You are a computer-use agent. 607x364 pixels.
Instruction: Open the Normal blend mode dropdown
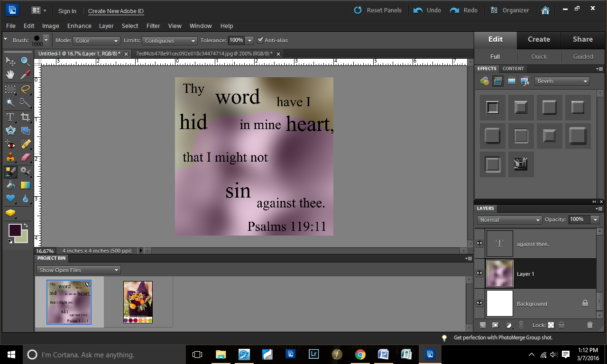tap(509, 220)
